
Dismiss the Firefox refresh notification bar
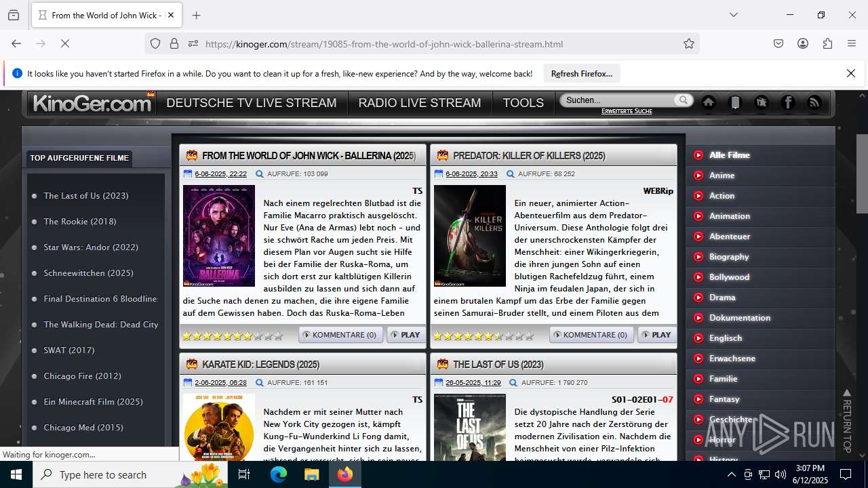pos(851,73)
